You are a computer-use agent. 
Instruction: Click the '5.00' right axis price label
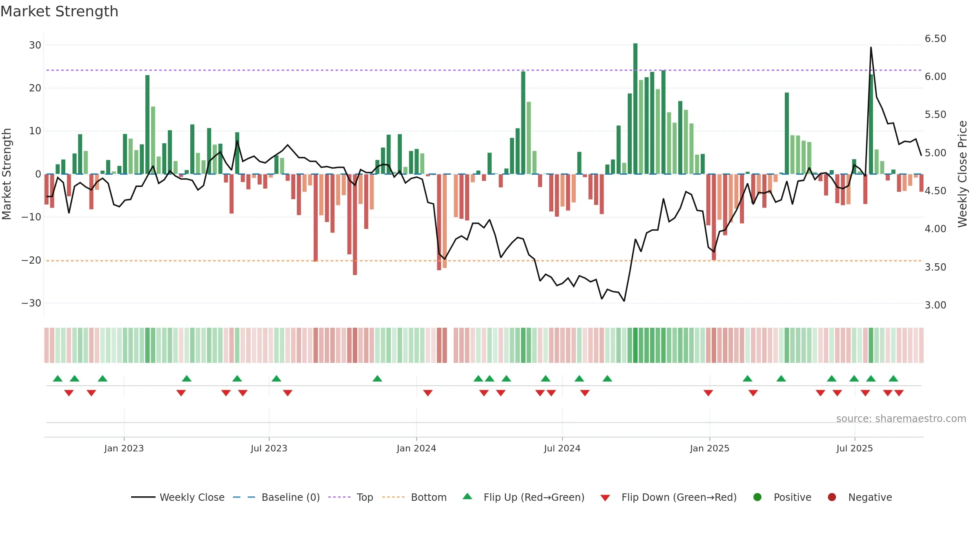(935, 153)
